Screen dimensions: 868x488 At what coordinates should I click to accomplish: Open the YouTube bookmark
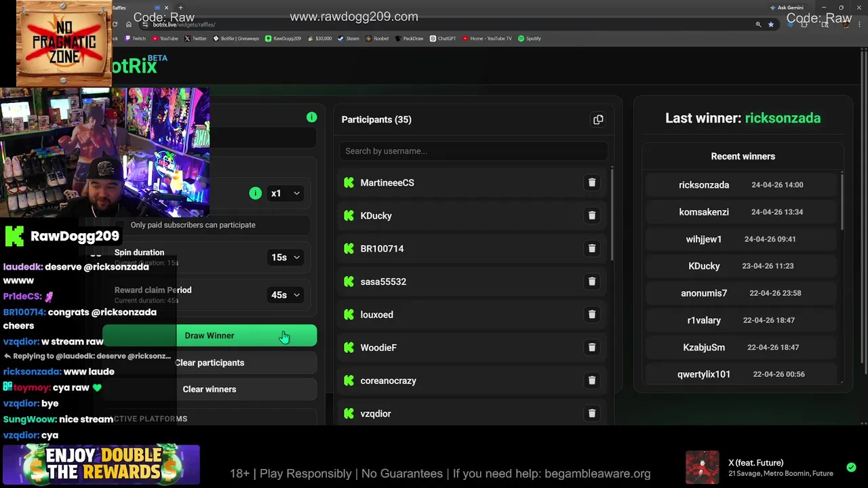point(165,39)
